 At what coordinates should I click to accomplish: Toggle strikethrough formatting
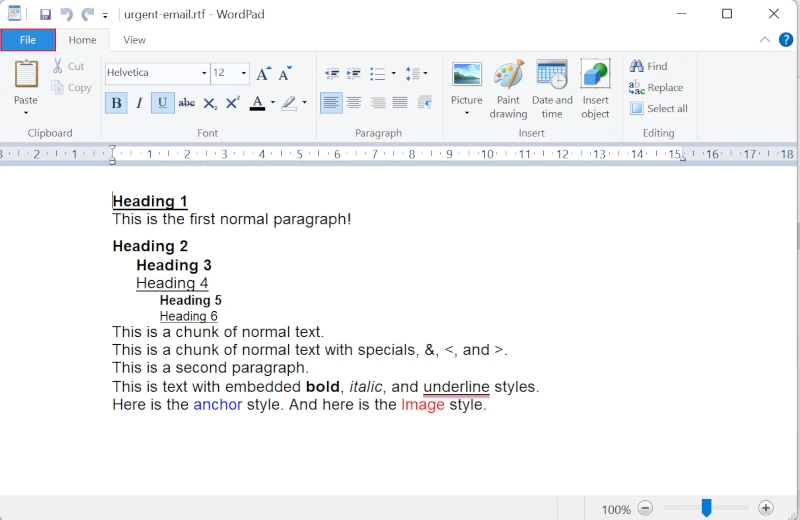coord(186,103)
